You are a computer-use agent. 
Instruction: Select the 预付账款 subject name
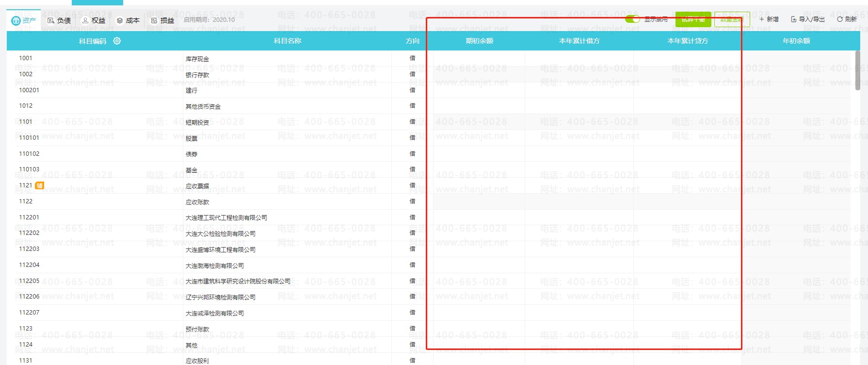[x=197, y=329]
